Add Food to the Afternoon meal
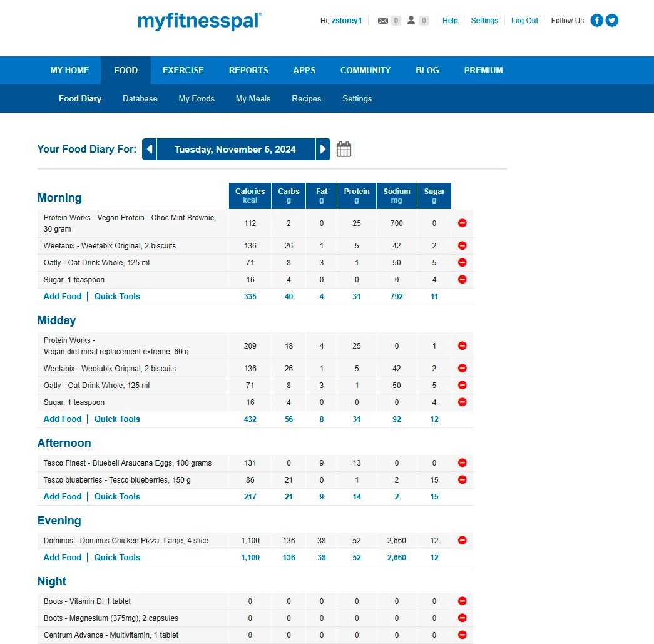The height and width of the screenshot is (644, 654). (x=63, y=496)
